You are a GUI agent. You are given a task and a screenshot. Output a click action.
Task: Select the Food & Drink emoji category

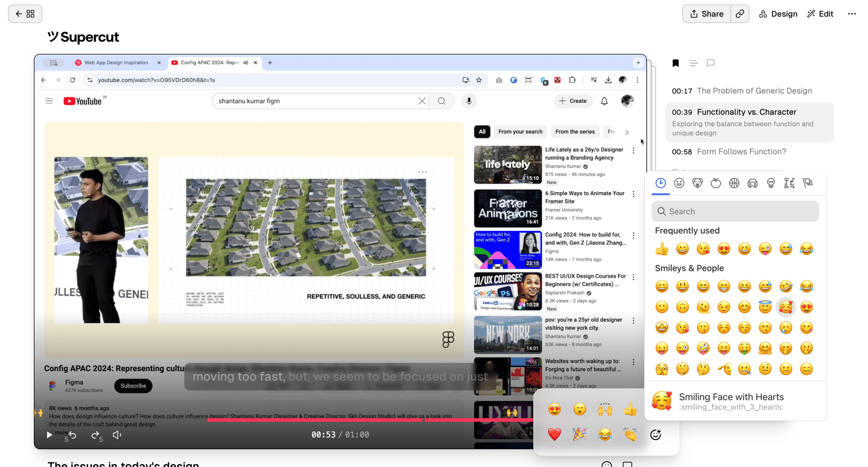[716, 183]
